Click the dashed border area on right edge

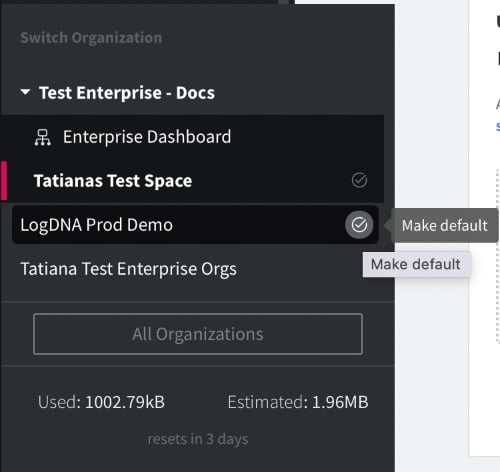[x=498, y=257]
